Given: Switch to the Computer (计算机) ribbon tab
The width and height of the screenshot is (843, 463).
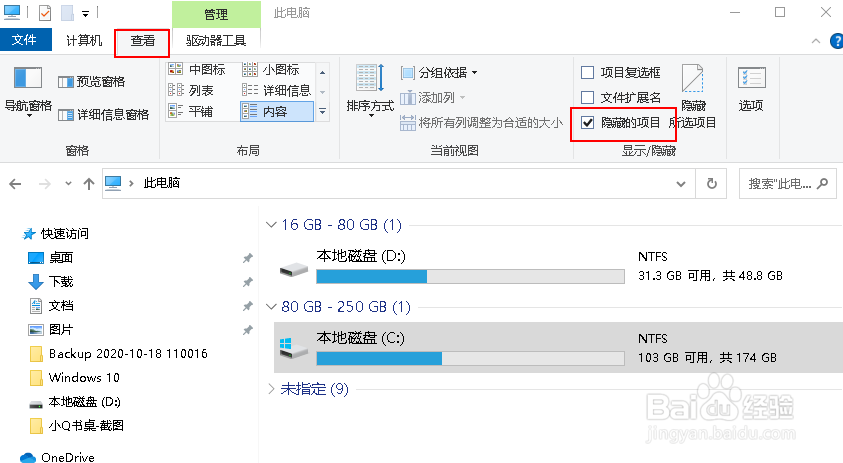Looking at the screenshot, I should pos(83,40).
